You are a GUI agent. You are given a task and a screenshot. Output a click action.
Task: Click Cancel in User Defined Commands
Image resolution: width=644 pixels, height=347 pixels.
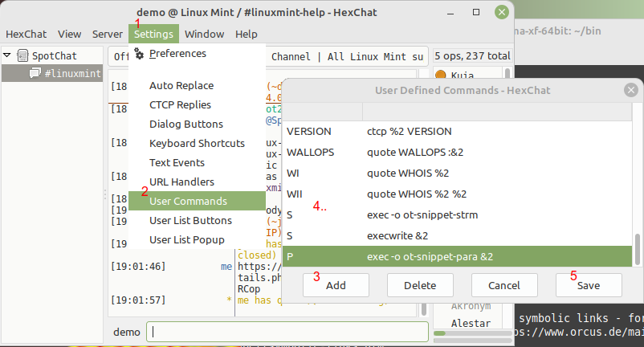click(x=504, y=285)
